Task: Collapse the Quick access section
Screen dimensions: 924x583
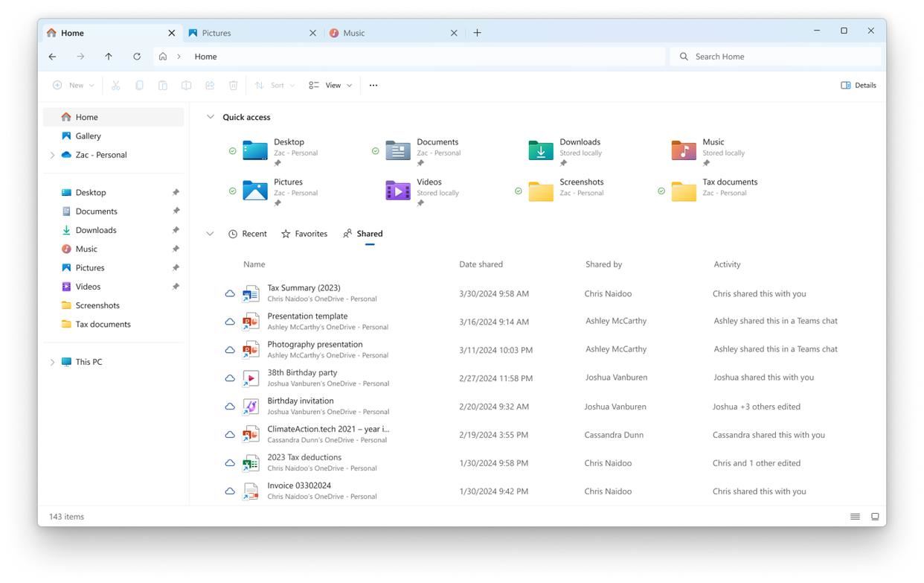Action: tap(210, 117)
